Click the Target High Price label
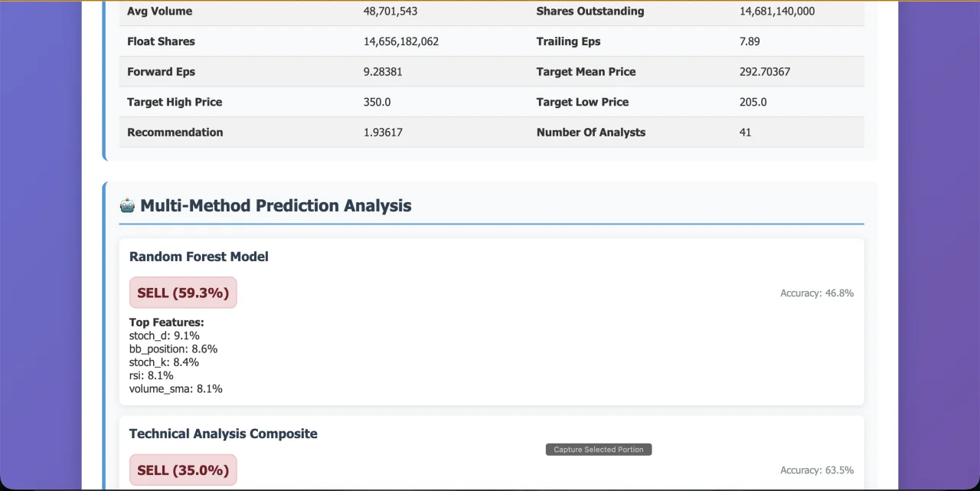 pyautogui.click(x=175, y=102)
